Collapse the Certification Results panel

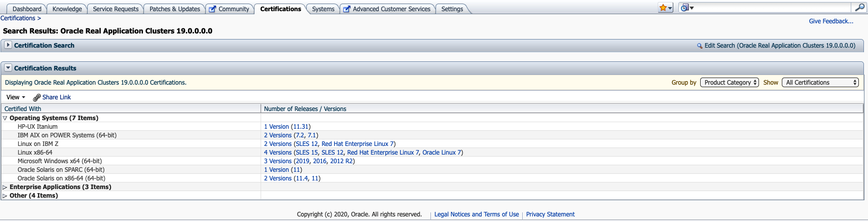pos(8,68)
